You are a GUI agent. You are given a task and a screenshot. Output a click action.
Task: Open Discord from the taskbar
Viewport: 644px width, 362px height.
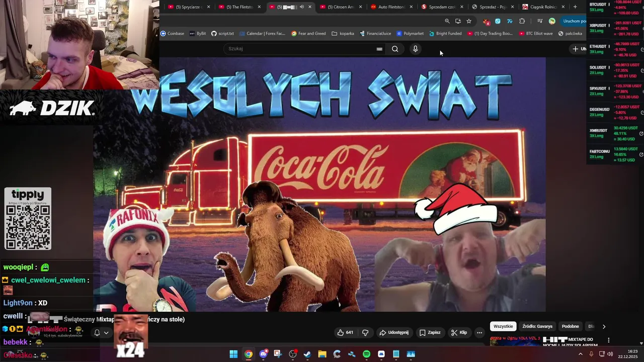click(263, 354)
